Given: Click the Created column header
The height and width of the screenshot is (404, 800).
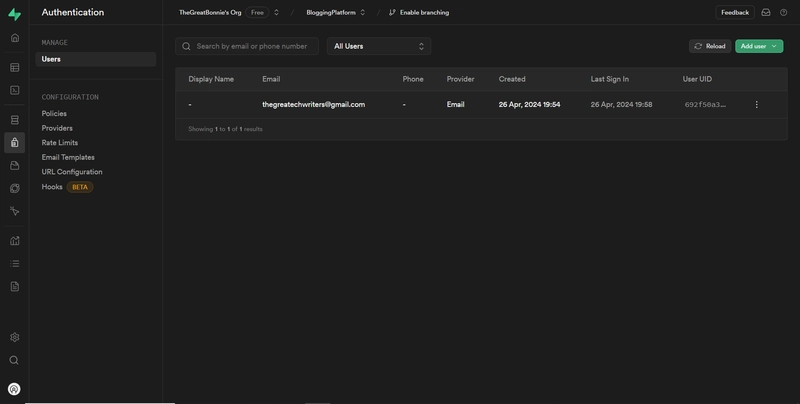Looking at the screenshot, I should coord(512,79).
